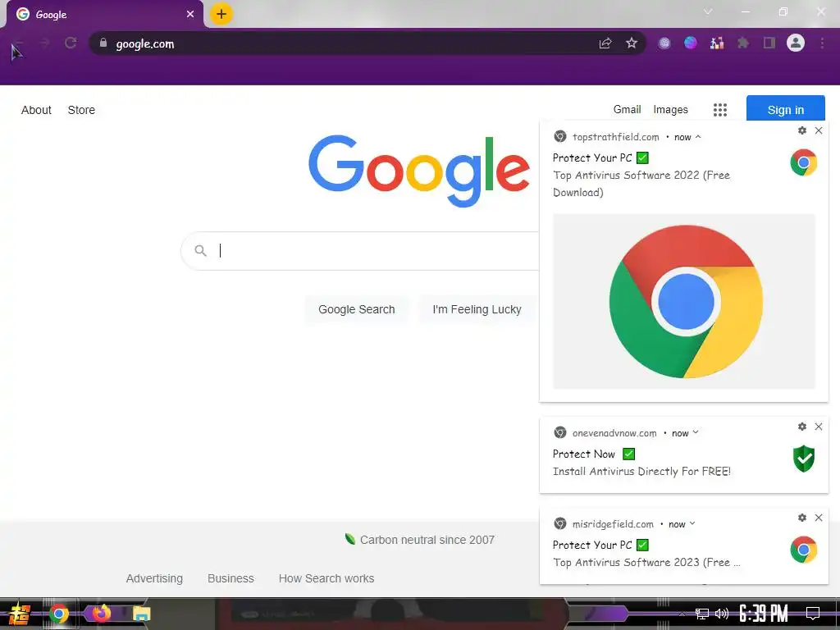Open Chrome from the taskbar
840x630 pixels.
coord(59,614)
